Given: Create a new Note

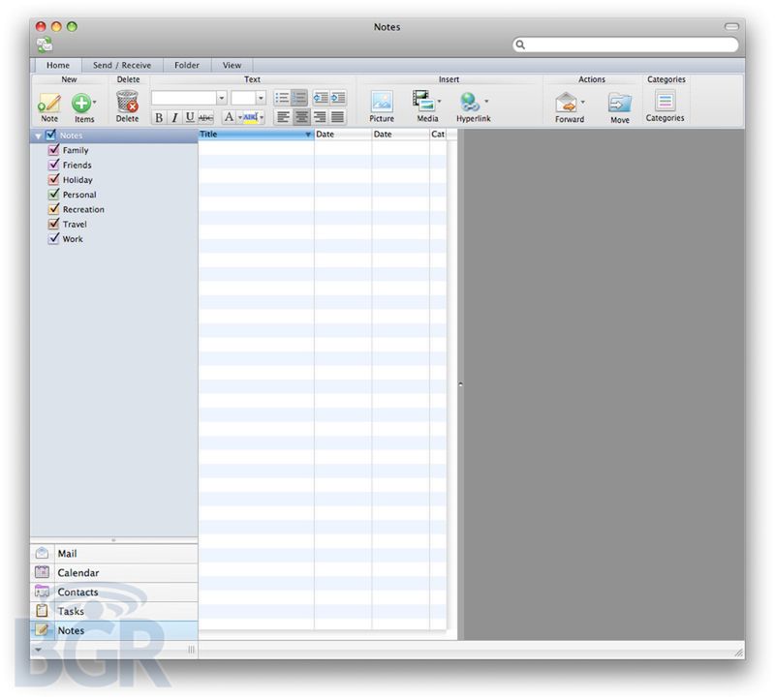Looking at the screenshot, I should 48,105.
